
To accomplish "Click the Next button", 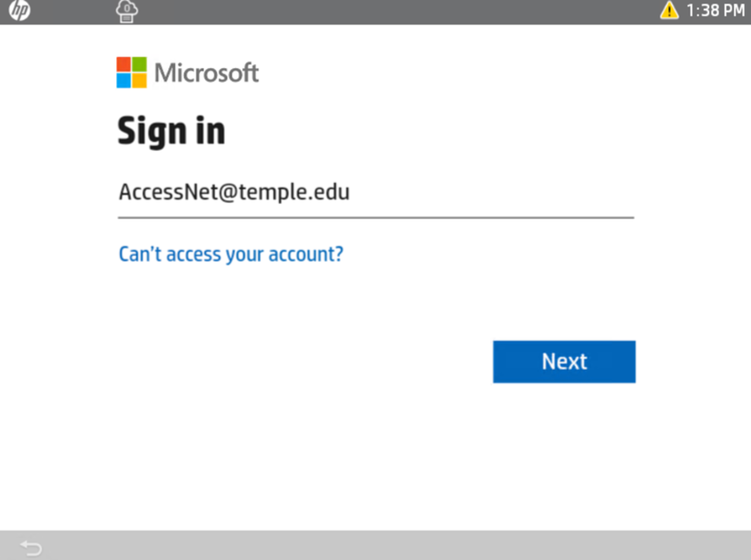I will (564, 361).
